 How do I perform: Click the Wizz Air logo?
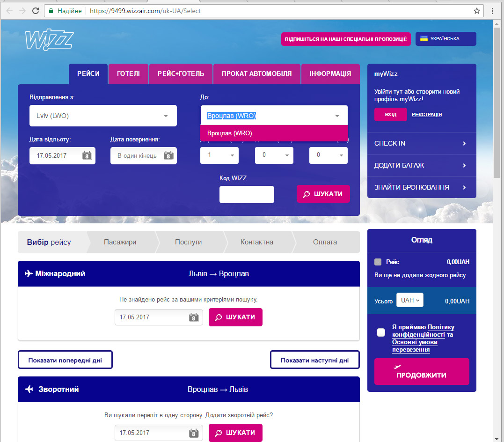(49, 40)
